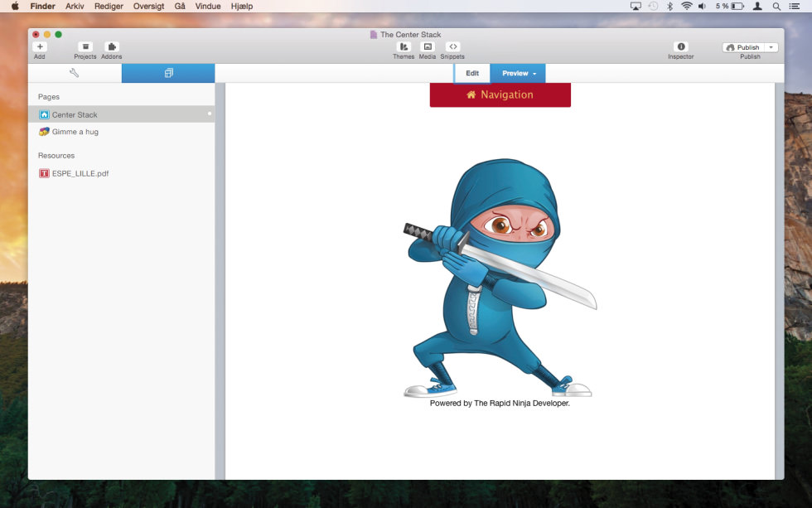This screenshot has height=508, width=812.
Task: Open the Arkiv menu
Action: (x=75, y=6)
